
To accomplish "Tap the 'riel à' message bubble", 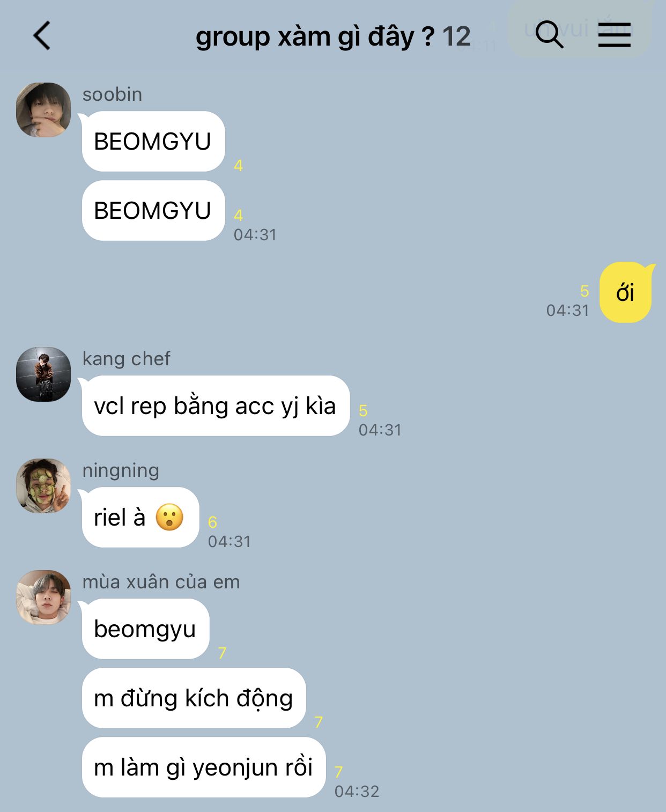I will [140, 518].
